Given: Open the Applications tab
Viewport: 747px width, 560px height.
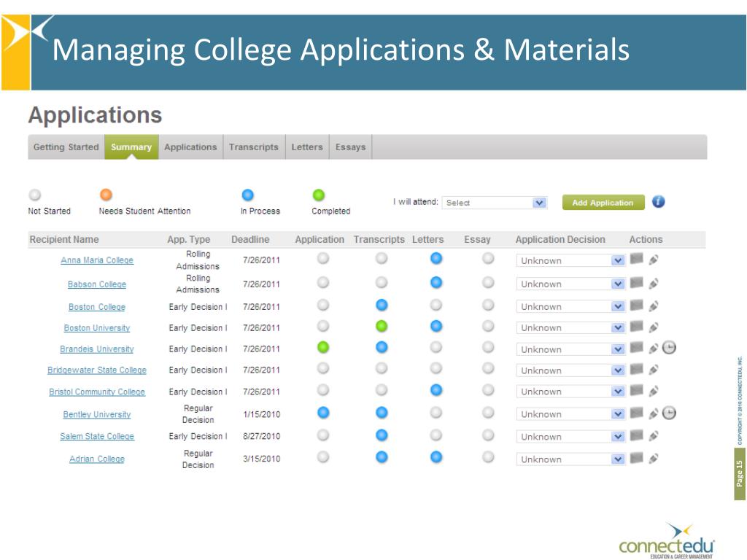Looking at the screenshot, I should [190, 147].
